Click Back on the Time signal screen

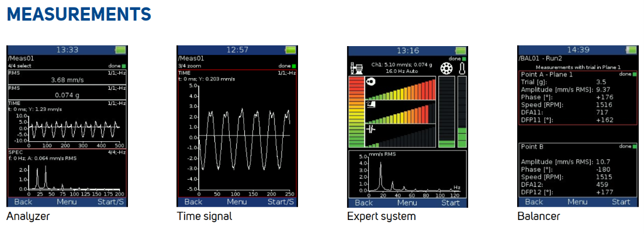point(193,202)
